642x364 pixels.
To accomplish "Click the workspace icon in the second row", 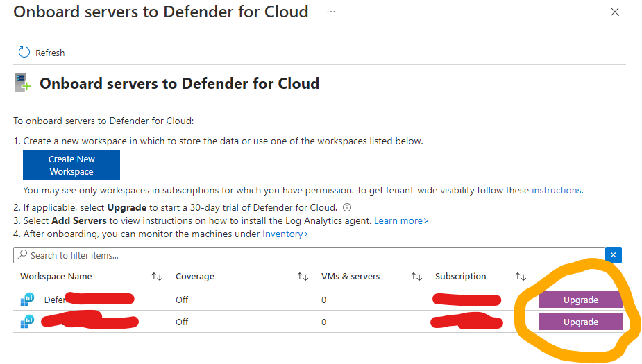I will [28, 322].
